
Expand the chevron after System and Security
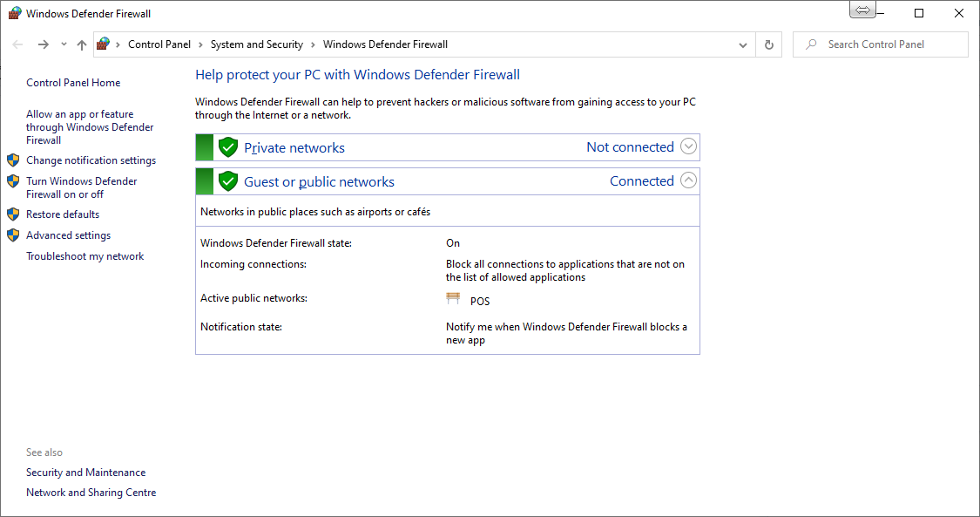pos(313,44)
